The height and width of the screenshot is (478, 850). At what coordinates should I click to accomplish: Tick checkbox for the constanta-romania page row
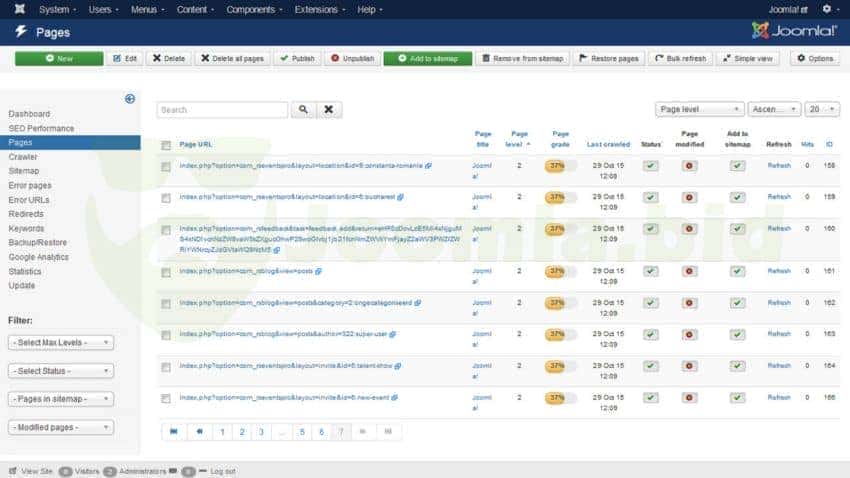(x=166, y=166)
